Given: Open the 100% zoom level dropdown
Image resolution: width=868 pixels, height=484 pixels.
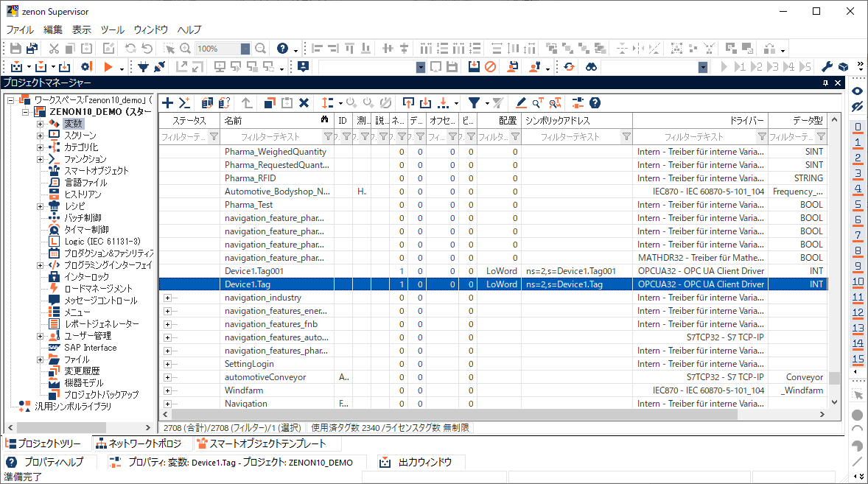Looking at the screenshot, I should 245,49.
